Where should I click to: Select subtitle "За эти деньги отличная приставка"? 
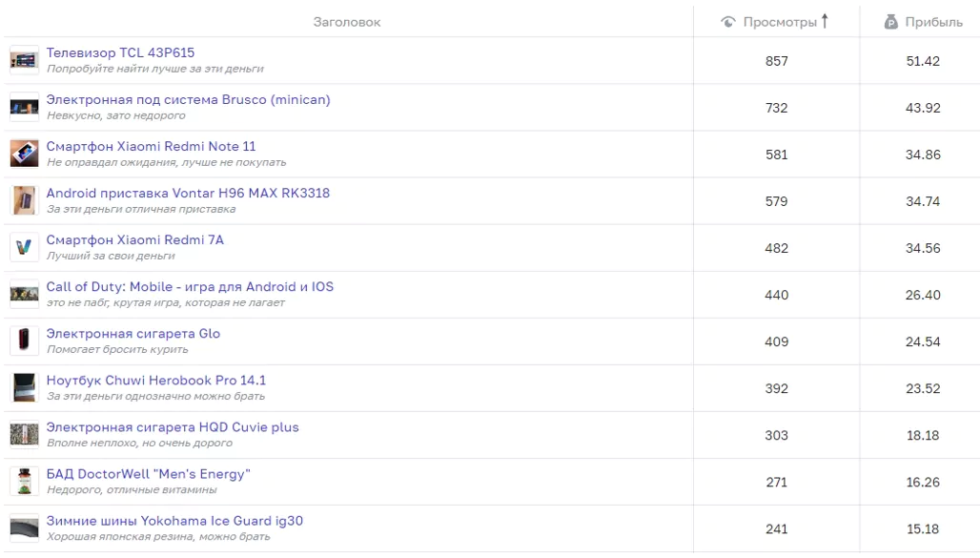(141, 209)
